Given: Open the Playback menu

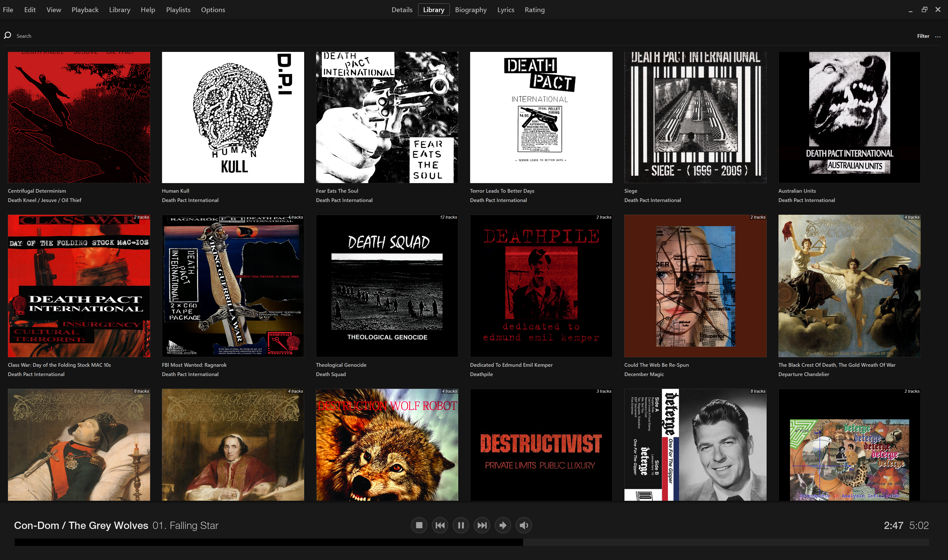Looking at the screenshot, I should (x=85, y=10).
